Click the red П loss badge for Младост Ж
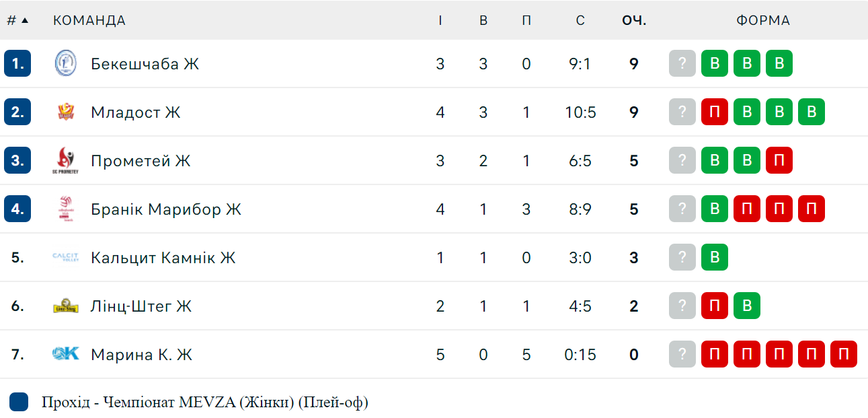The image size is (868, 418). point(715,112)
